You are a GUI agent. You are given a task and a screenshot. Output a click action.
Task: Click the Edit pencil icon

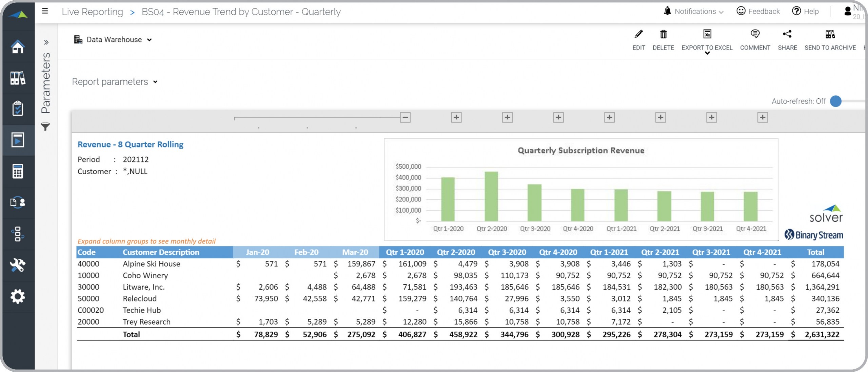[x=638, y=34]
